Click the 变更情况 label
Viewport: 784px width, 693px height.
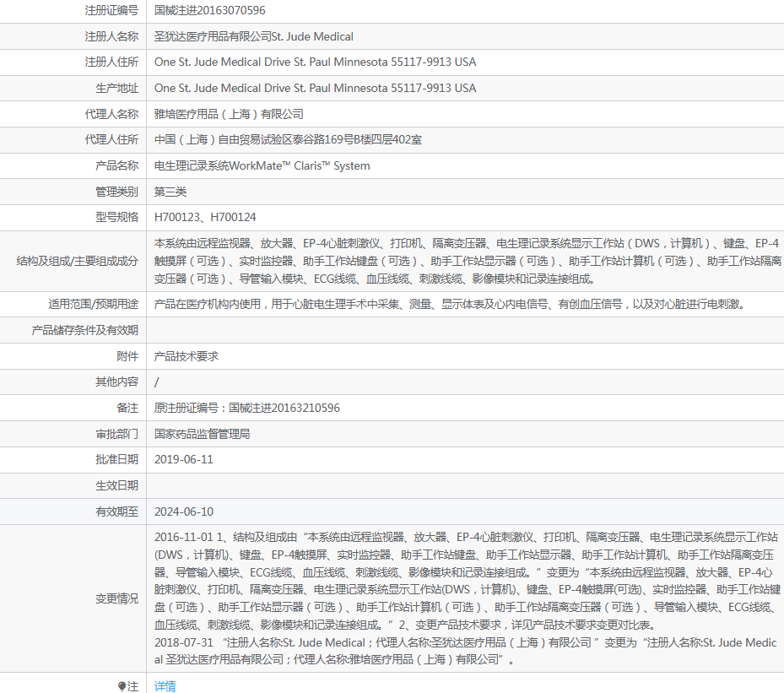(117, 598)
